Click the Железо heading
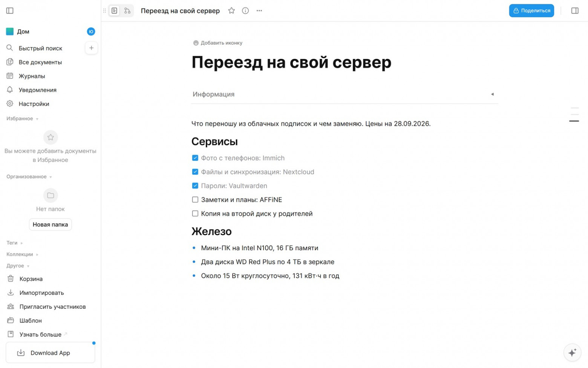Viewport: 588px width, 368px height. click(x=211, y=231)
